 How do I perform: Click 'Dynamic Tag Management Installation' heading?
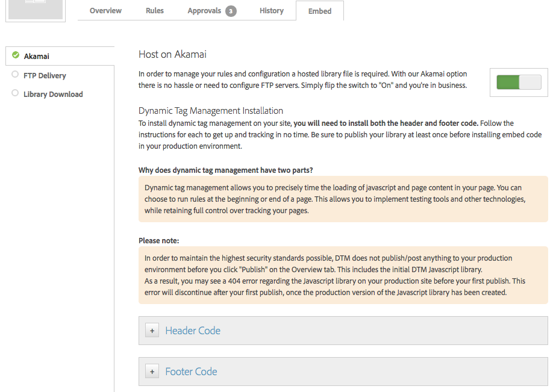click(x=211, y=111)
